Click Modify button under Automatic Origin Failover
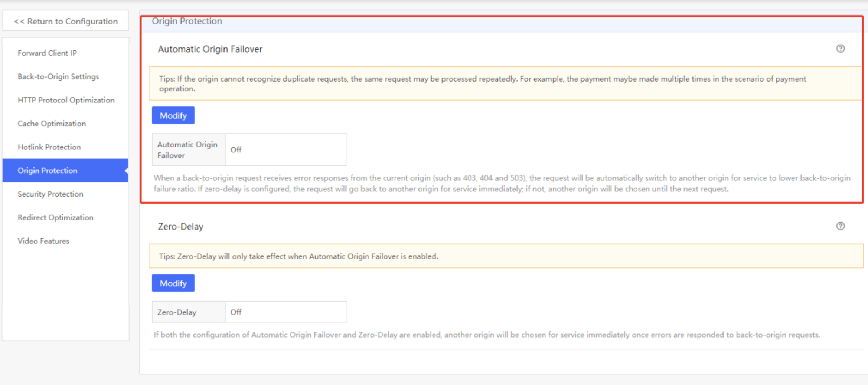 click(x=173, y=115)
